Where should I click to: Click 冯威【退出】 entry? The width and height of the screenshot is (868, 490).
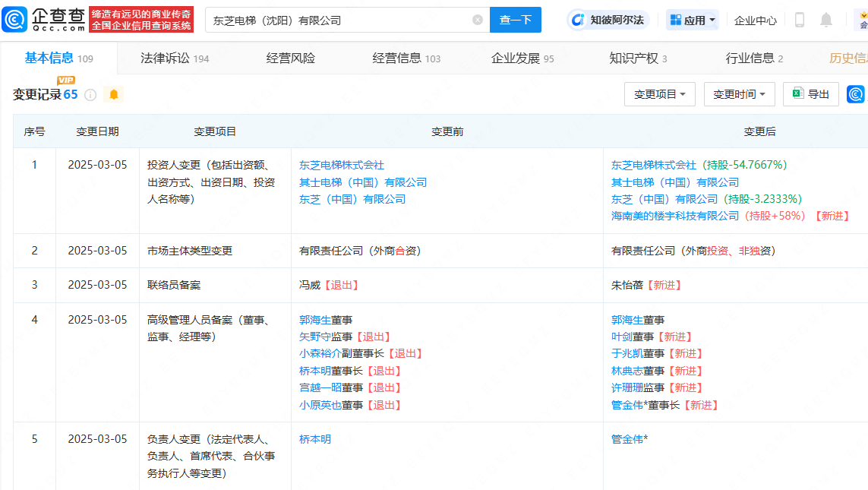click(330, 285)
